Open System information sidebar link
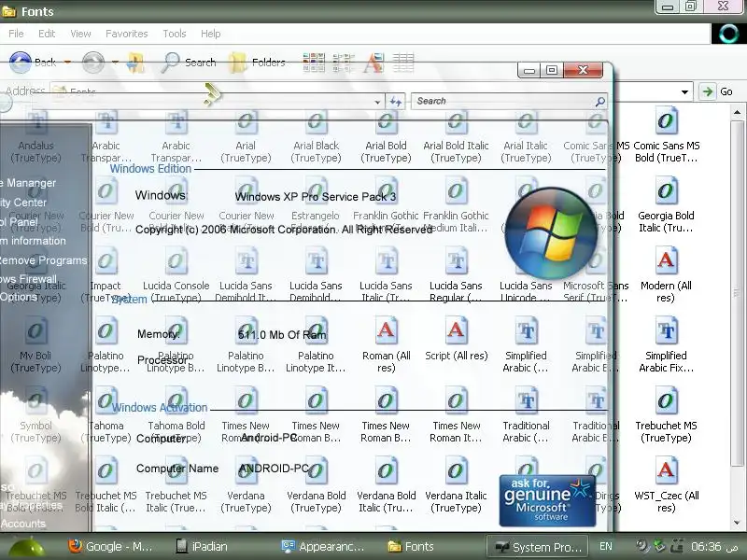 click(33, 241)
